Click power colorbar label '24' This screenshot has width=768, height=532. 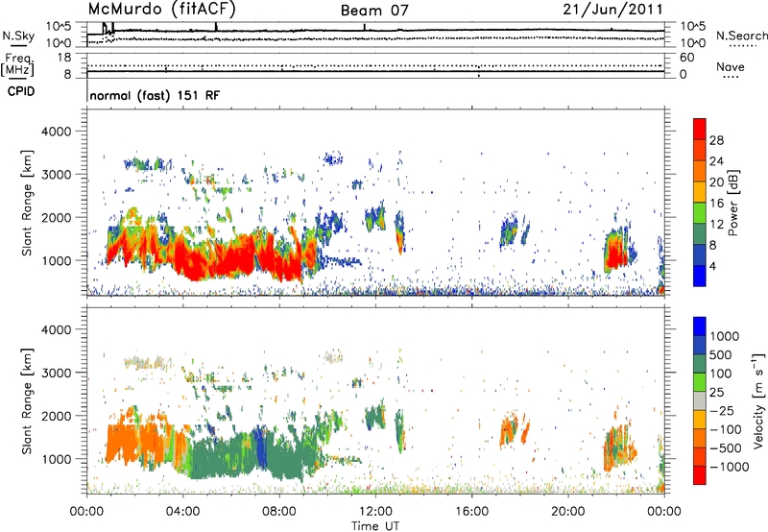pos(716,161)
